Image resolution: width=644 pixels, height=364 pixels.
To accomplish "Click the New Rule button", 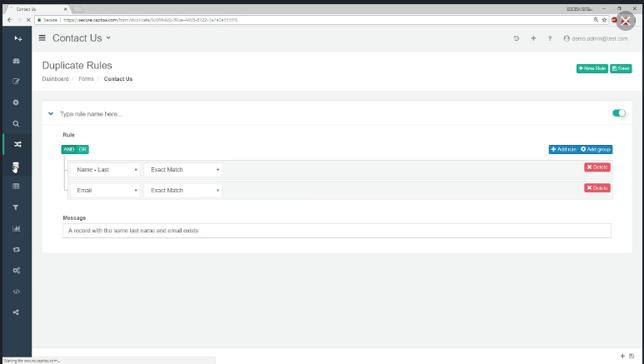I will pos(592,68).
